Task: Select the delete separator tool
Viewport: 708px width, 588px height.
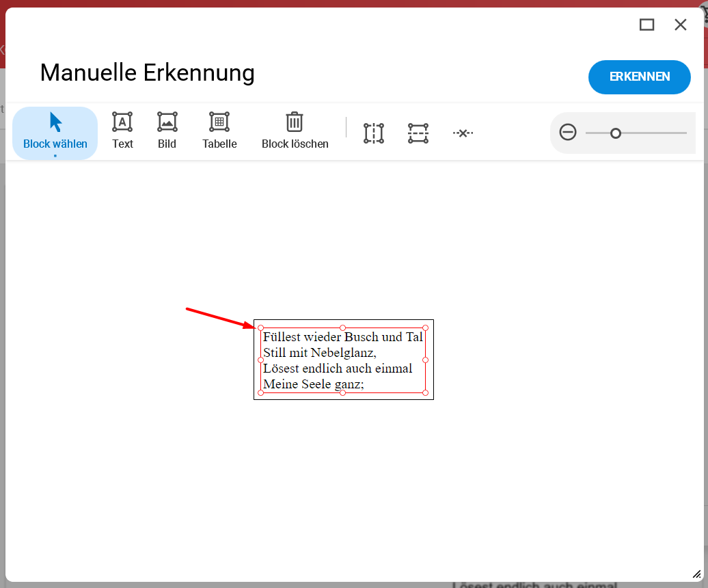Action: pos(463,133)
